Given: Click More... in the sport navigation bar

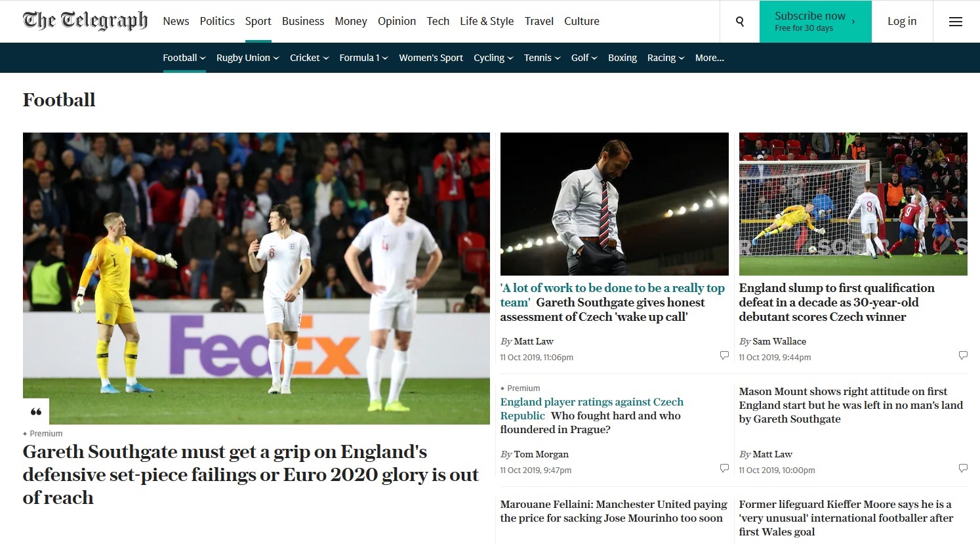Looking at the screenshot, I should tap(710, 58).
